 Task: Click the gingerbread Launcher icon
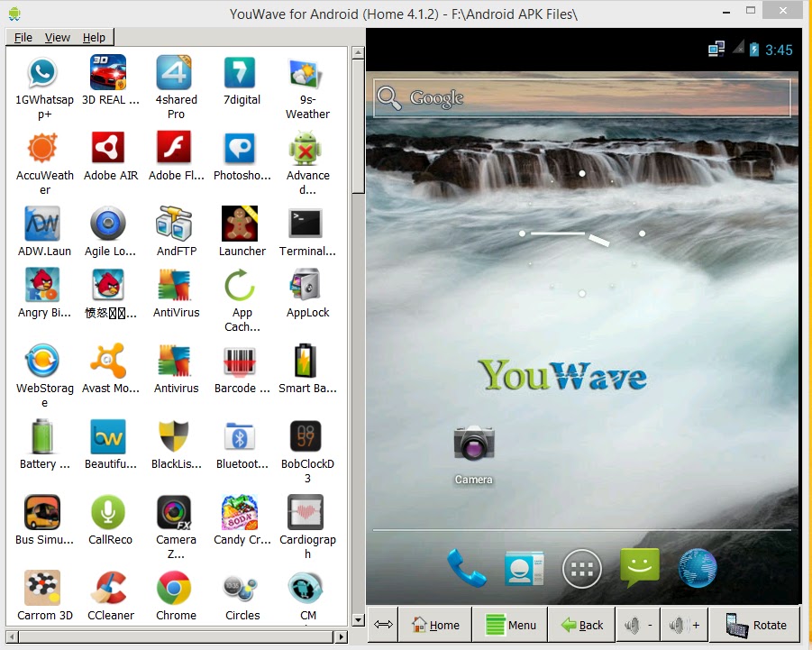pyautogui.click(x=239, y=224)
